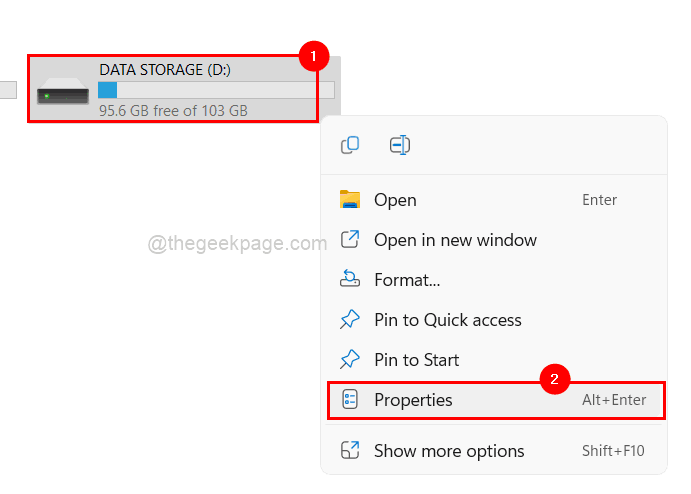Choose the Open in new window label

click(455, 240)
